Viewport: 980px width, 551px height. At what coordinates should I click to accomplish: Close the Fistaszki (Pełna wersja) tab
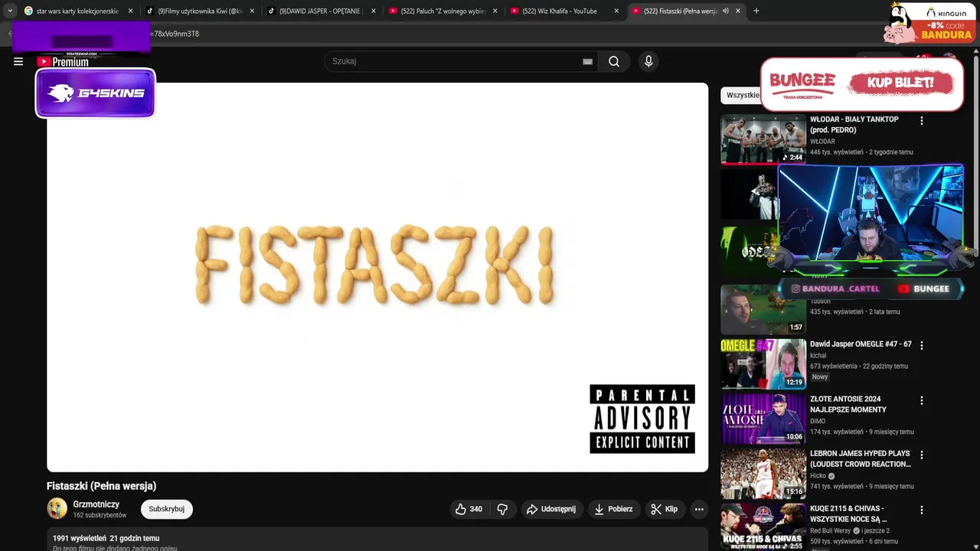point(738,11)
